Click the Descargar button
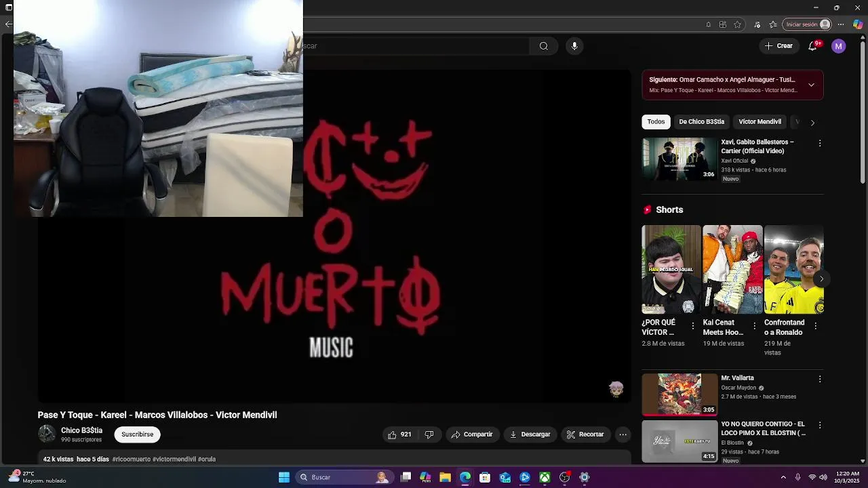This screenshot has height=488, width=868. pyautogui.click(x=530, y=434)
